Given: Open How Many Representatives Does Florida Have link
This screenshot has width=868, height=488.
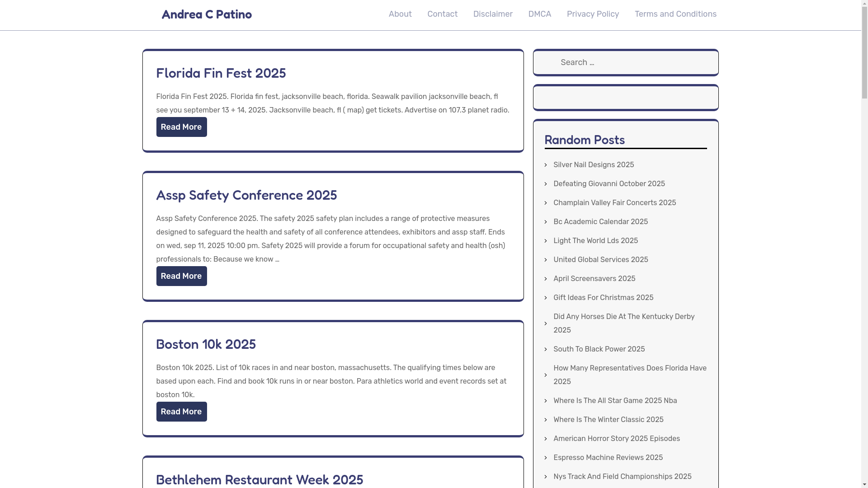Looking at the screenshot, I should (630, 375).
